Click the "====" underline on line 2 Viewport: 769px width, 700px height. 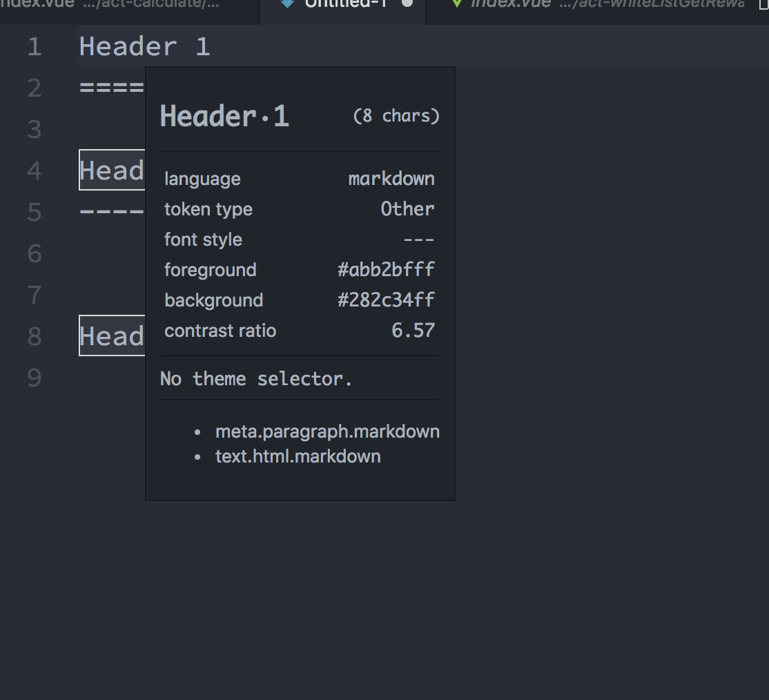(112, 88)
